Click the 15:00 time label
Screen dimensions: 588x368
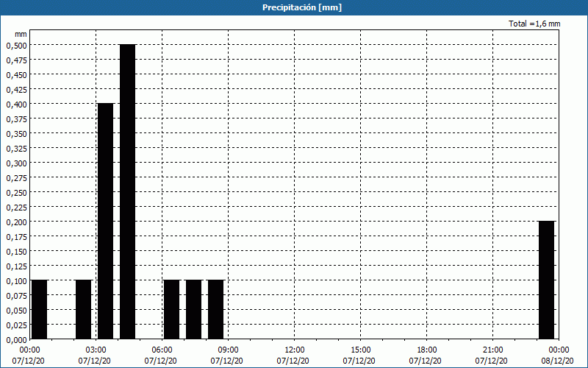361,350
